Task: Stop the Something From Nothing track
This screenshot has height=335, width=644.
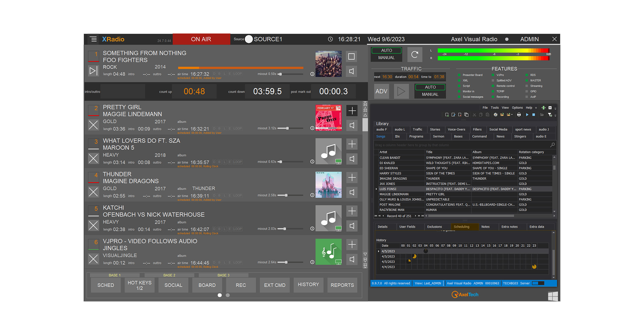Action: pyautogui.click(x=351, y=56)
